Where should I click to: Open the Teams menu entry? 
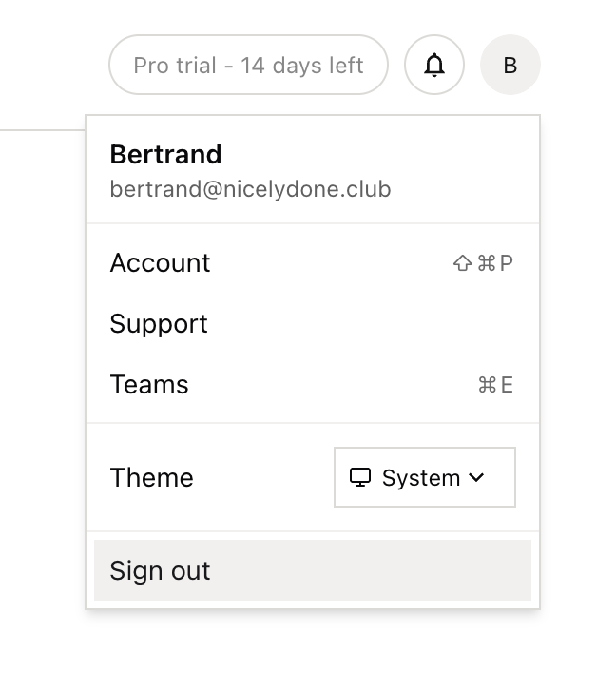313,385
